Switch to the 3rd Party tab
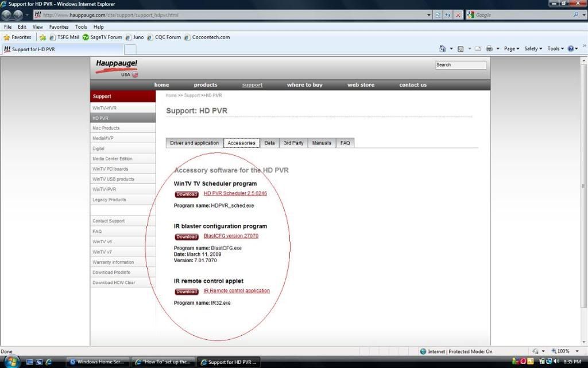Screen dimensions: 588x368 [293, 143]
